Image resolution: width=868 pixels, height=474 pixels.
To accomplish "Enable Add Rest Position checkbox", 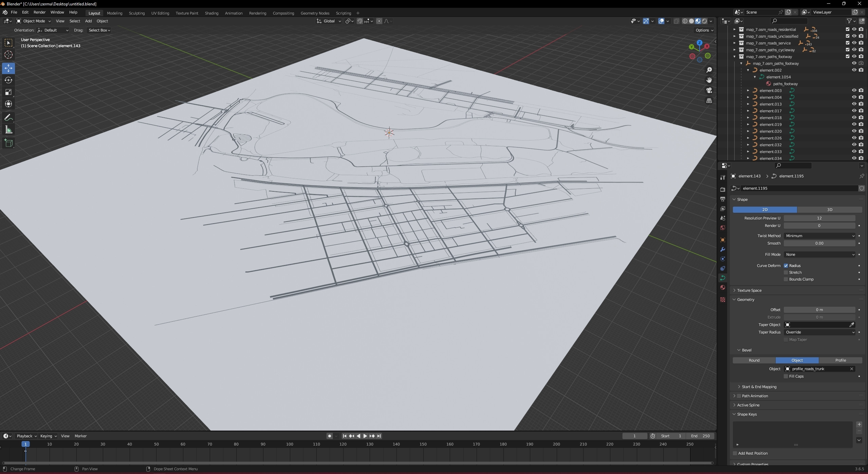I will click(x=735, y=453).
